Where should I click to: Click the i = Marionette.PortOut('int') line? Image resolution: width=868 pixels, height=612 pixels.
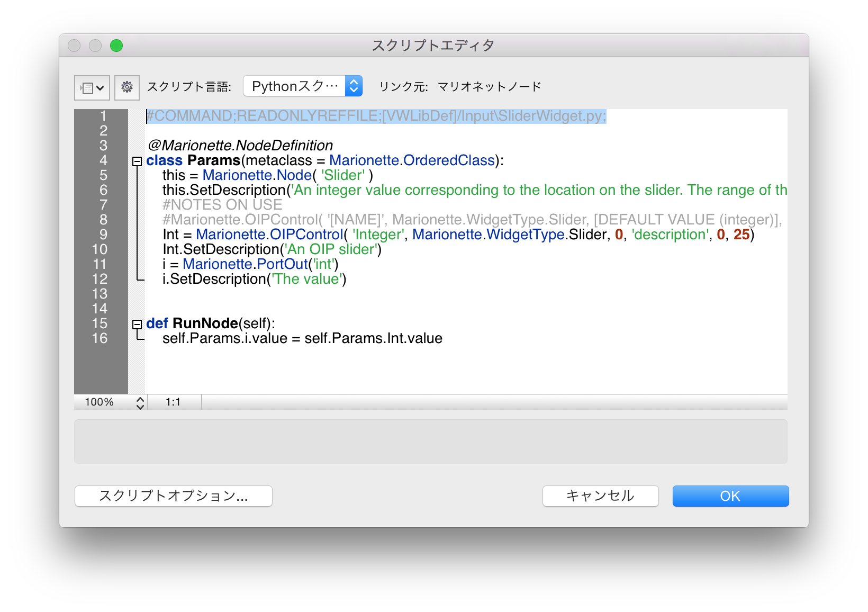[250, 264]
